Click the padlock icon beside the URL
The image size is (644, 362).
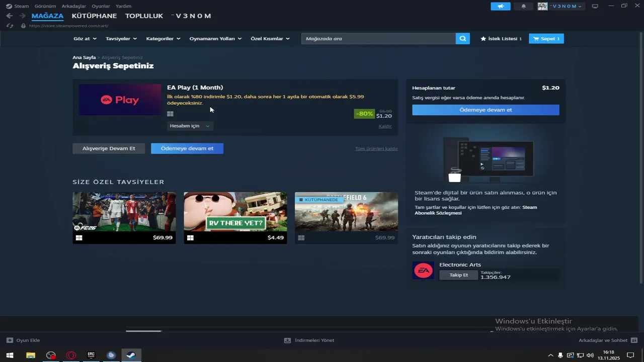23,26
